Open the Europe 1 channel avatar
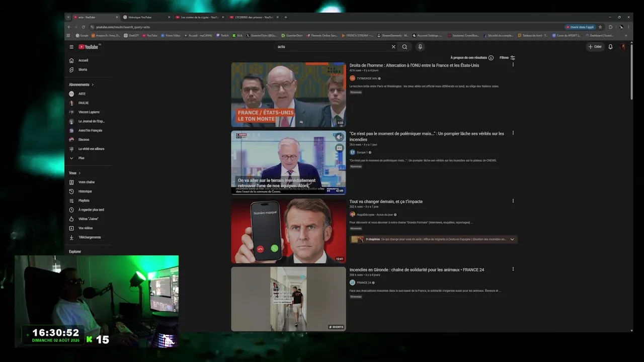 pos(352,152)
